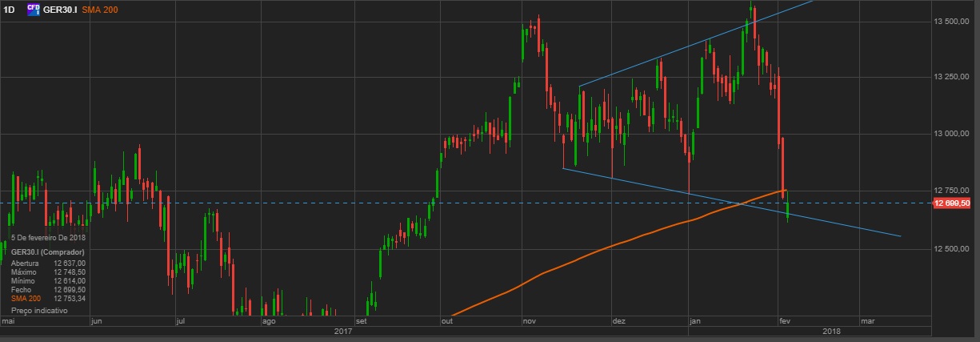Click the 13 250,00 price axis label
Screen dimensions: 980x342
click(953, 77)
